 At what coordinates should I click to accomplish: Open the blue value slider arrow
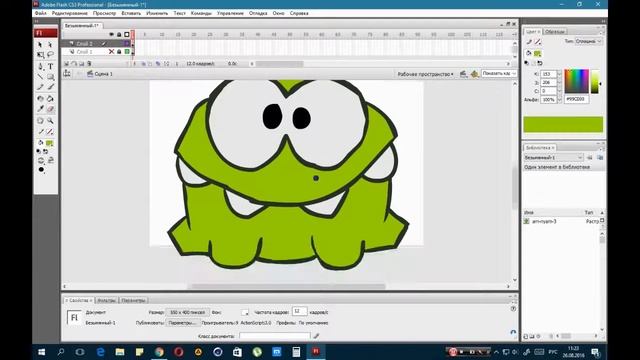pyautogui.click(x=559, y=91)
